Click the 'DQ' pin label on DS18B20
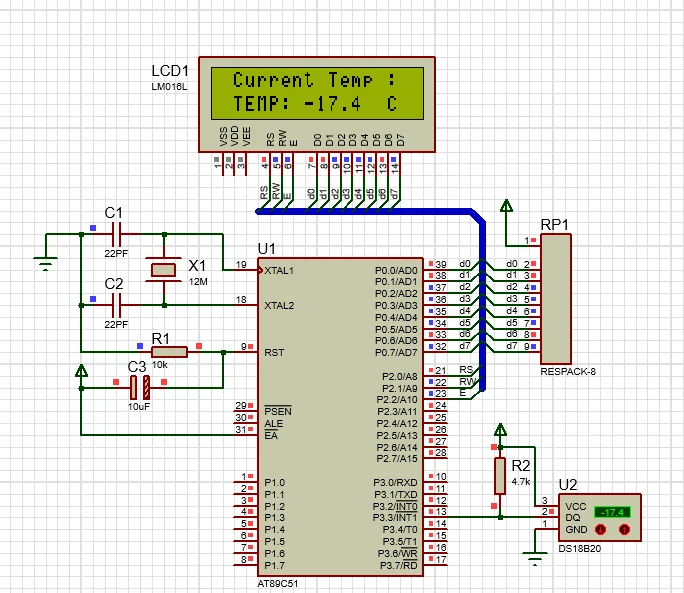The image size is (684, 593). tap(572, 518)
